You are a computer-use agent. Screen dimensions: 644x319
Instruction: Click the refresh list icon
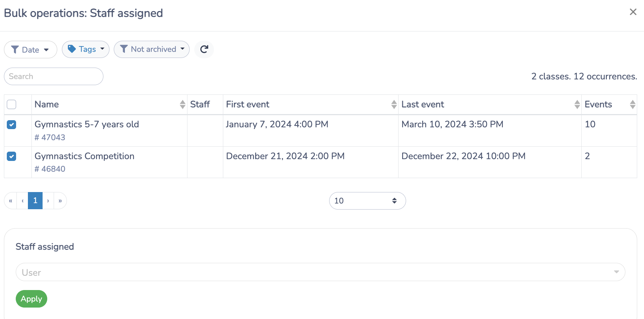pos(204,49)
